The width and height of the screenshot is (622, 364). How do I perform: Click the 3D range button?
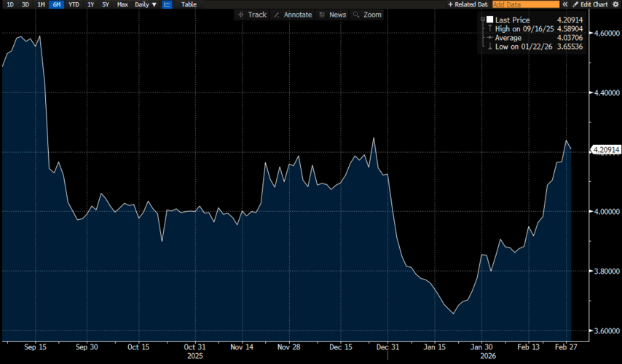click(x=25, y=4)
